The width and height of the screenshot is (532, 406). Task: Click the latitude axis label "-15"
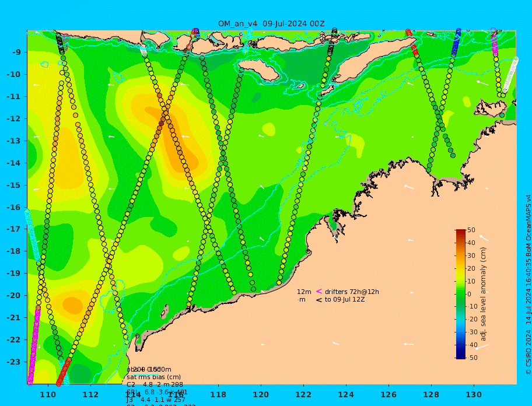coord(13,185)
